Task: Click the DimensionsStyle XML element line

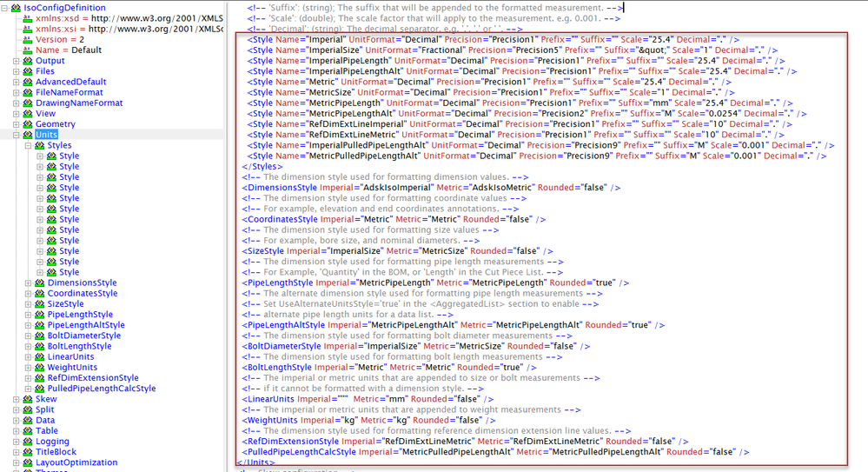Action: pyautogui.click(x=431, y=187)
